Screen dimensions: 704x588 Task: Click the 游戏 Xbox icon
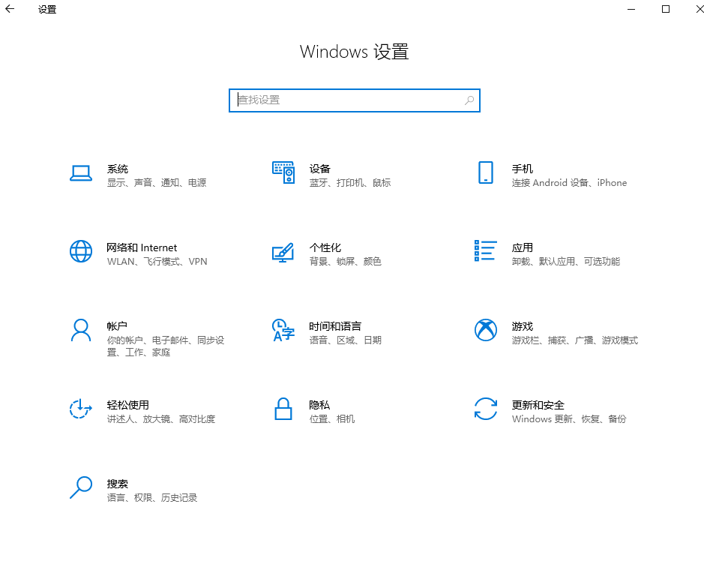486,330
